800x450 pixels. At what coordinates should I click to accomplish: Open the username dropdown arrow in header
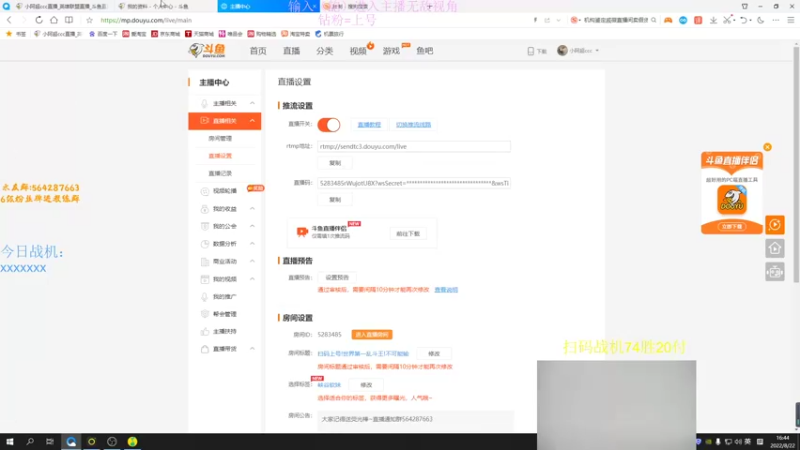click(597, 51)
